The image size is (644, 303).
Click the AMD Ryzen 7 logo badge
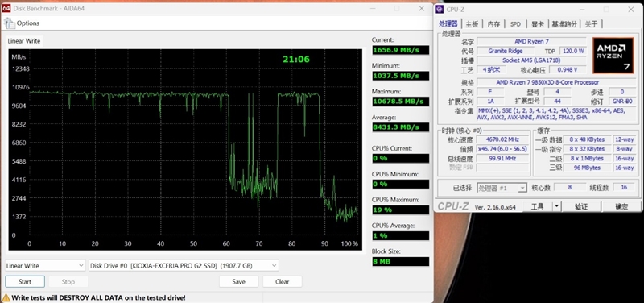pyautogui.click(x=614, y=56)
